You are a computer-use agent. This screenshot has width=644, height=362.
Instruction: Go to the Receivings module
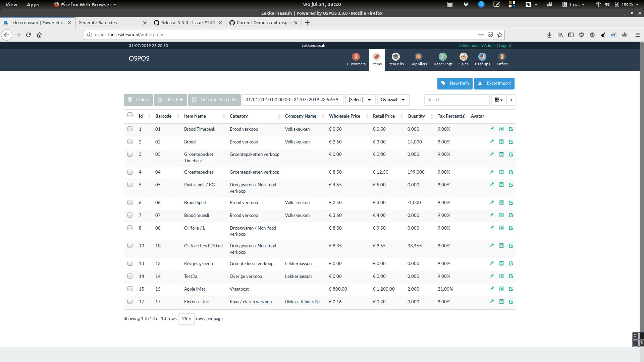tap(443, 60)
